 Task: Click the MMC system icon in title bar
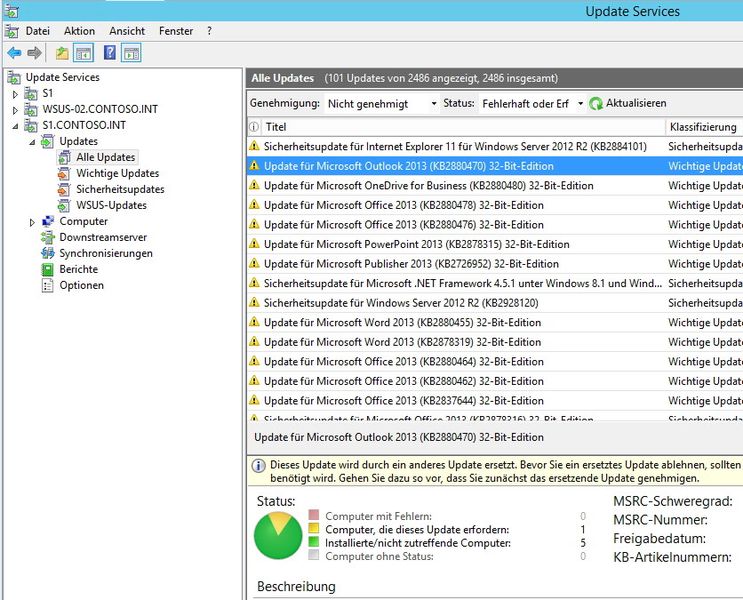pyautogui.click(x=11, y=11)
